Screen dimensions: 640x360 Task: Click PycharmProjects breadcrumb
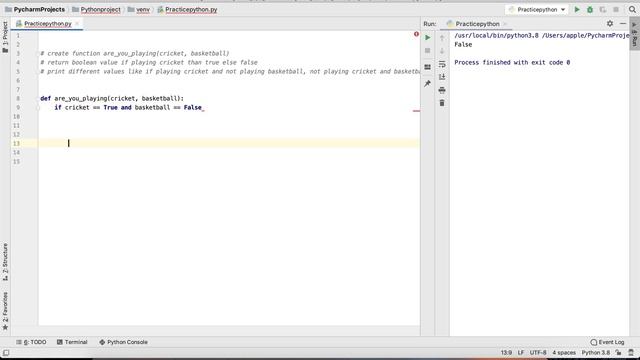[35, 9]
